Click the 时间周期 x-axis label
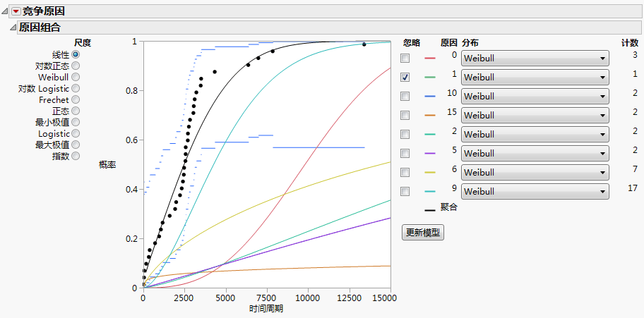The width and height of the screenshot is (644, 318). (266, 309)
